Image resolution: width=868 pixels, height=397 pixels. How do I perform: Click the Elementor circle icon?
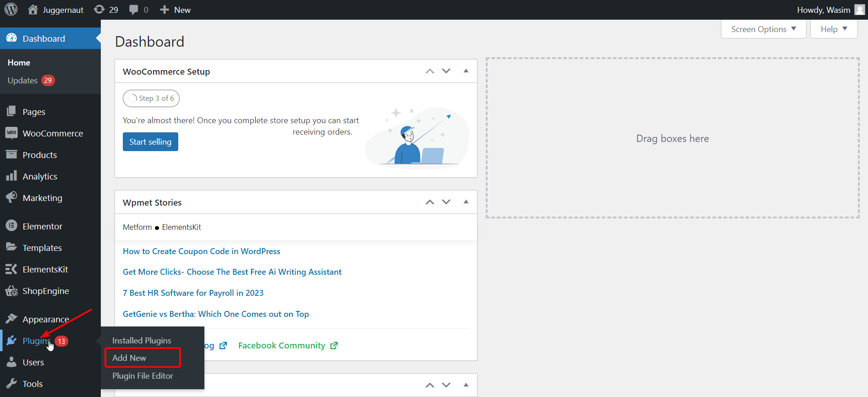(x=11, y=226)
